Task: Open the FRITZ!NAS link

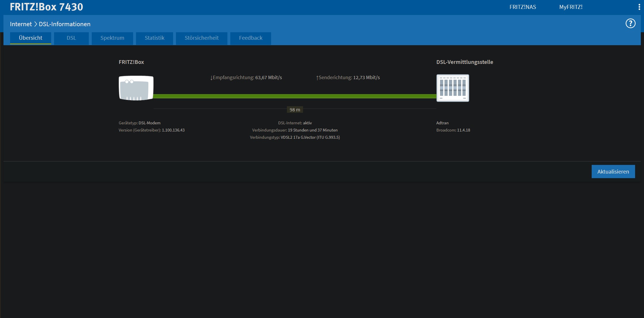Action: point(522,7)
